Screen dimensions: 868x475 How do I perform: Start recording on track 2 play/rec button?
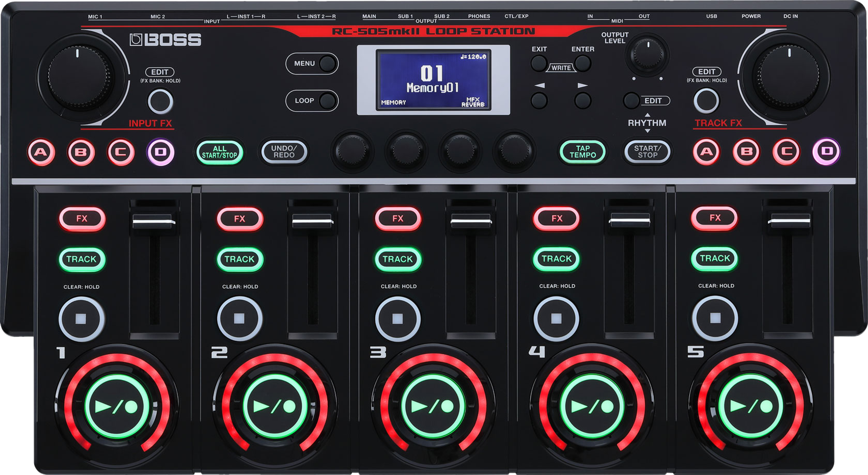click(x=275, y=406)
